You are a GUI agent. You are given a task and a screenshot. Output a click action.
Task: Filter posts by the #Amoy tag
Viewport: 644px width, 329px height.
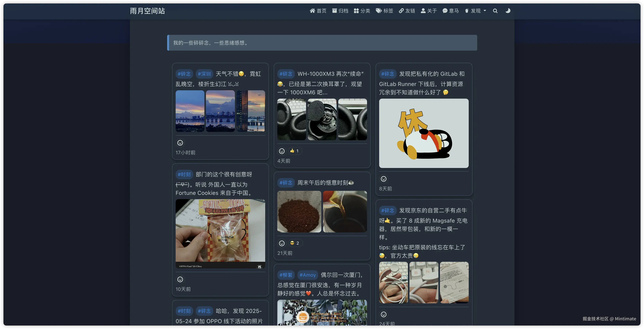(307, 275)
